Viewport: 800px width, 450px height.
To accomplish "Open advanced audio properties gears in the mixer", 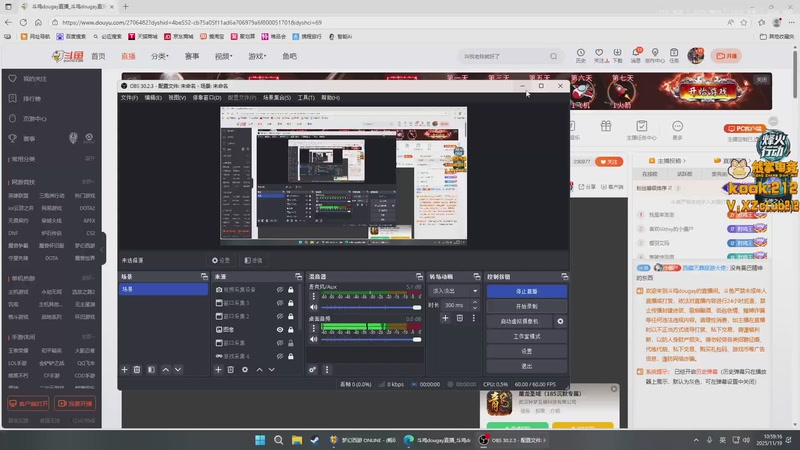I will pyautogui.click(x=312, y=369).
